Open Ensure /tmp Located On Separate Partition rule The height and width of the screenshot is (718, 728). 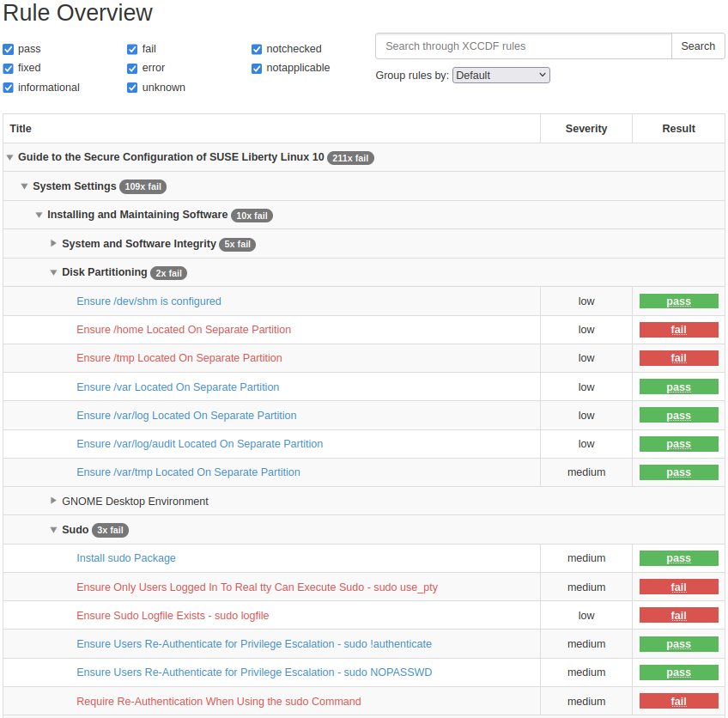click(x=179, y=358)
